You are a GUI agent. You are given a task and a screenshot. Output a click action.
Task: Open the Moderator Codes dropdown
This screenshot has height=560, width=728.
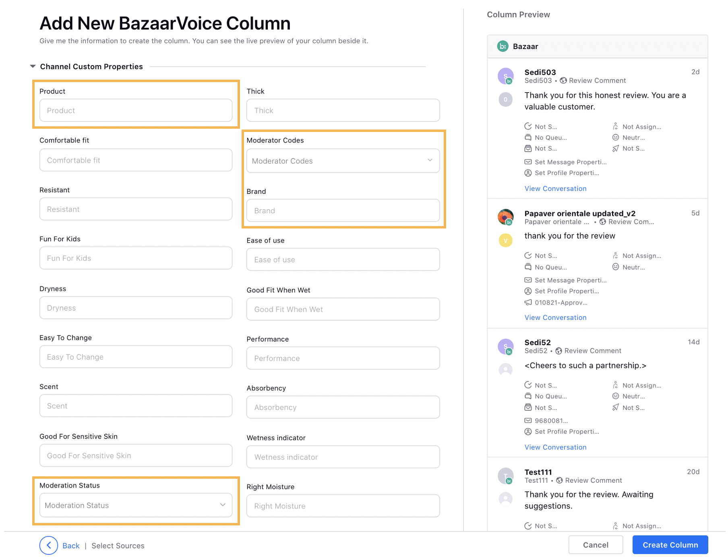[343, 161]
